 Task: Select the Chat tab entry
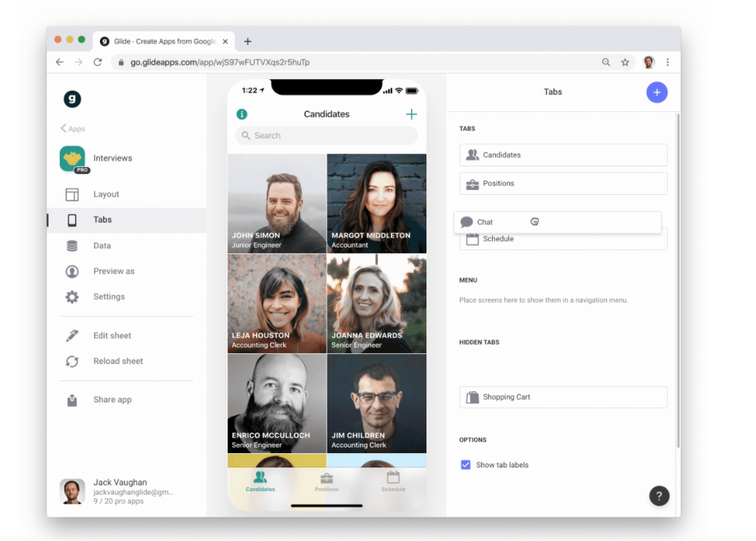click(558, 222)
